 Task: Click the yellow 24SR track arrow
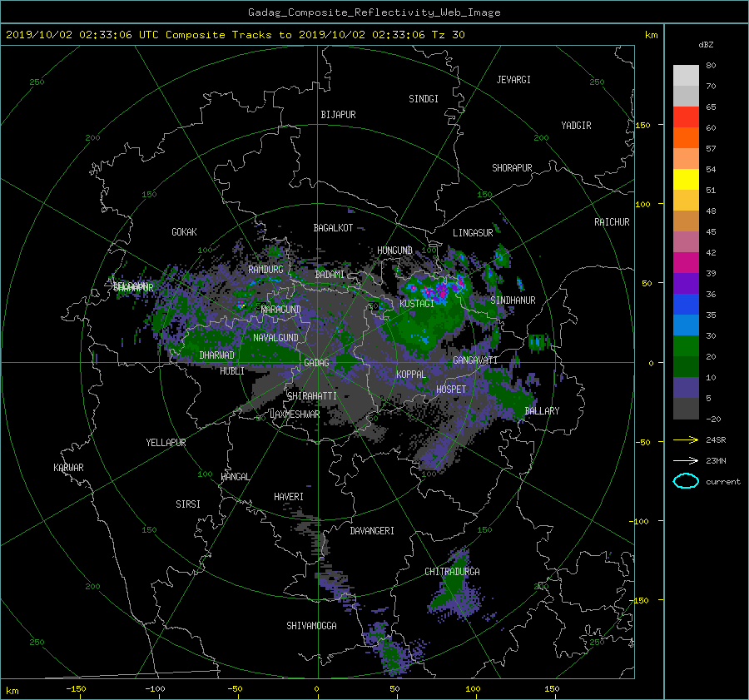coord(686,439)
